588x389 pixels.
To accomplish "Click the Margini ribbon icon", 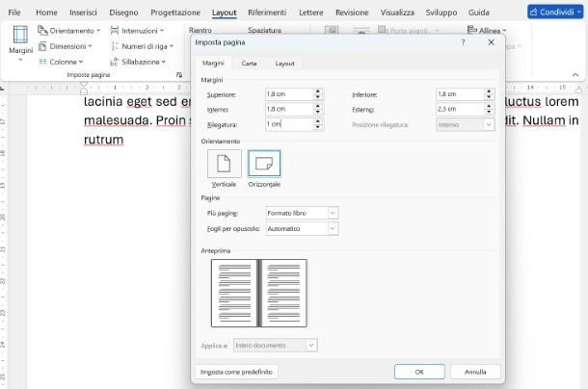I will click(20, 40).
